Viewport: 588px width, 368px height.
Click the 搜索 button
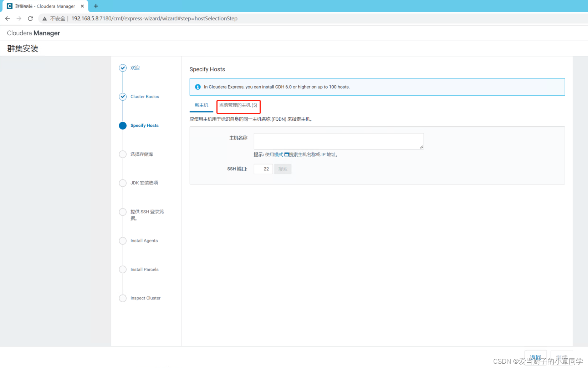283,169
